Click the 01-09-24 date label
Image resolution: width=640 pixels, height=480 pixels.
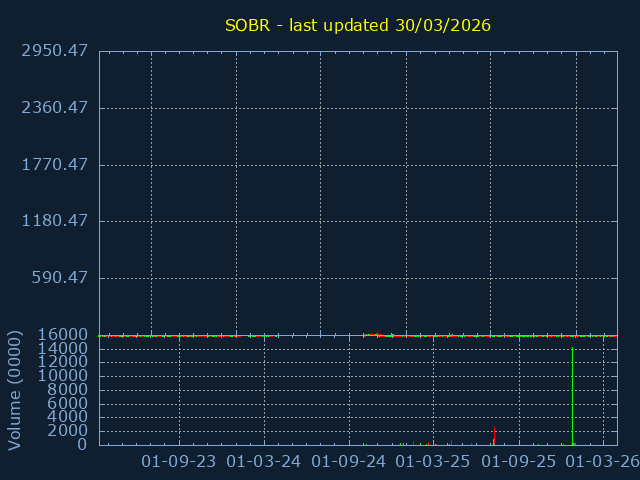click(349, 462)
